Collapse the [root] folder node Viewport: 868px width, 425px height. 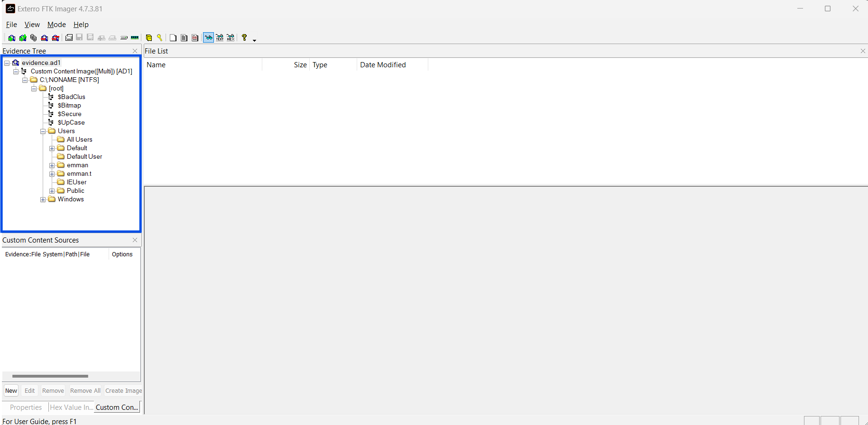pos(34,89)
